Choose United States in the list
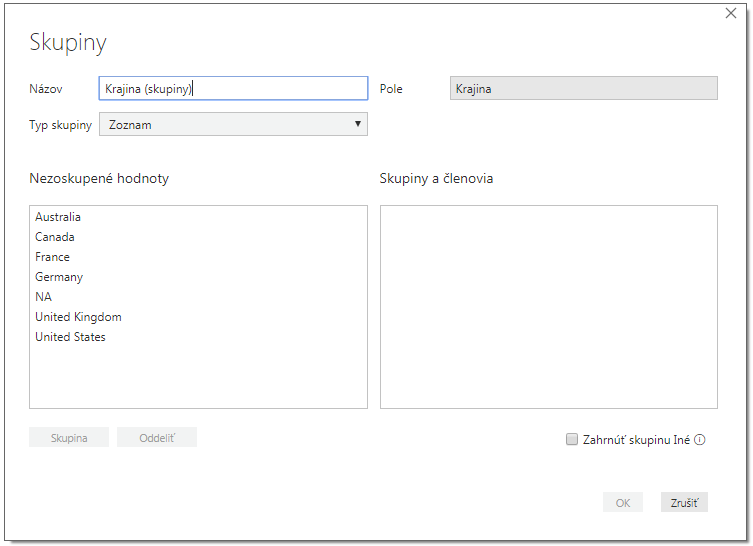Viewport: 753px width, 546px height. tap(70, 337)
